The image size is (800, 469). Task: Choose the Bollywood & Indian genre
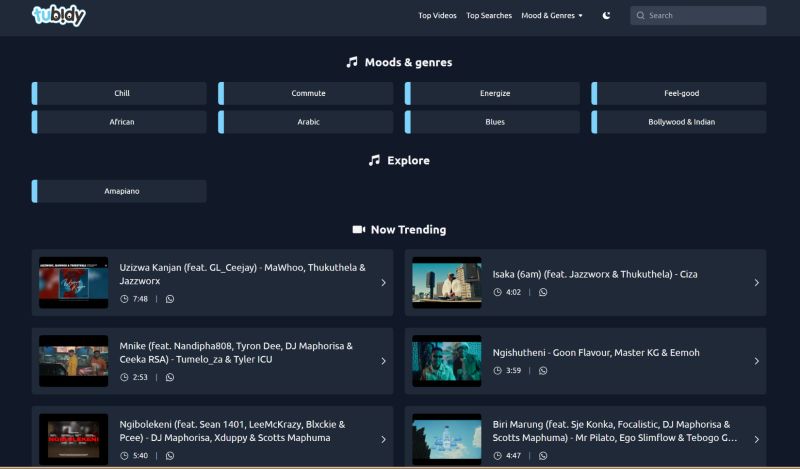pyautogui.click(x=681, y=122)
